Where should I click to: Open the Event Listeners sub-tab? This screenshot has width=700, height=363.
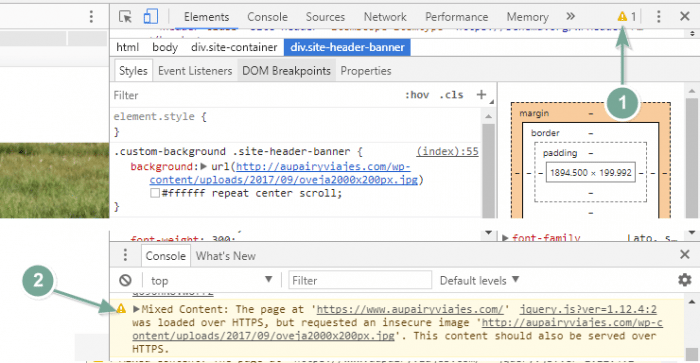click(195, 71)
